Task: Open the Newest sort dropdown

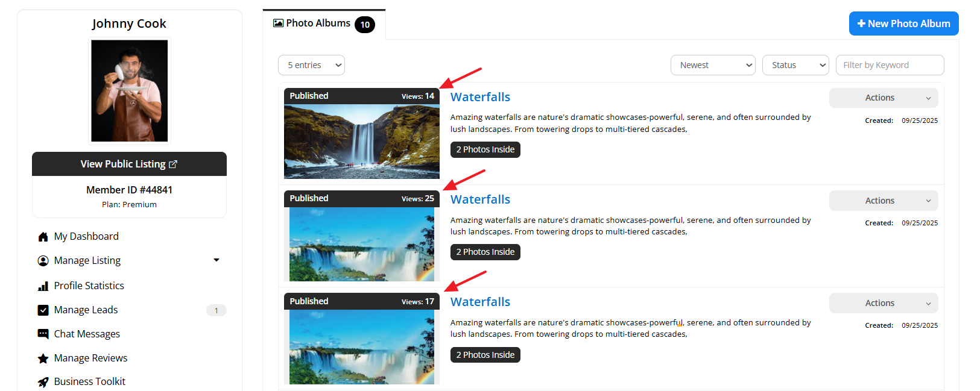Action: coord(713,65)
